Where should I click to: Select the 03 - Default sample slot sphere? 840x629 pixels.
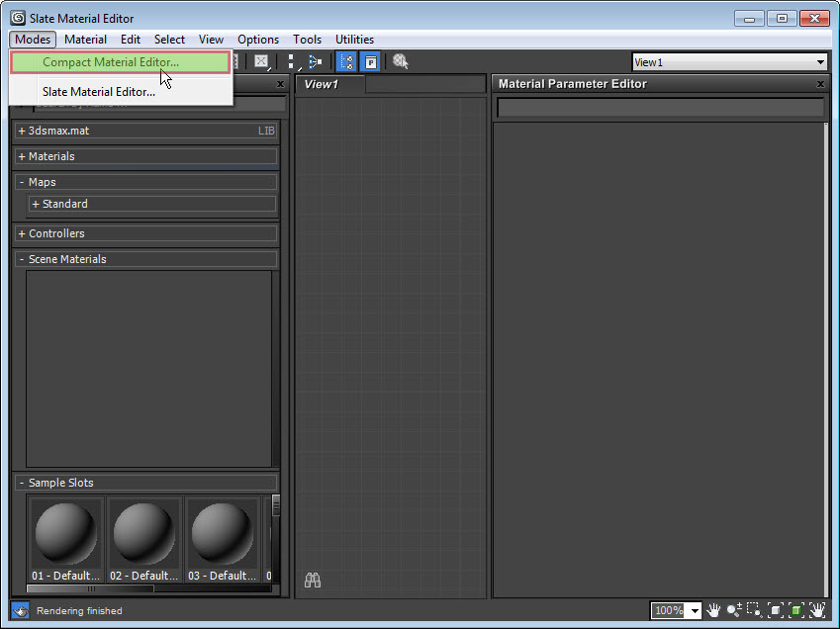(222, 533)
